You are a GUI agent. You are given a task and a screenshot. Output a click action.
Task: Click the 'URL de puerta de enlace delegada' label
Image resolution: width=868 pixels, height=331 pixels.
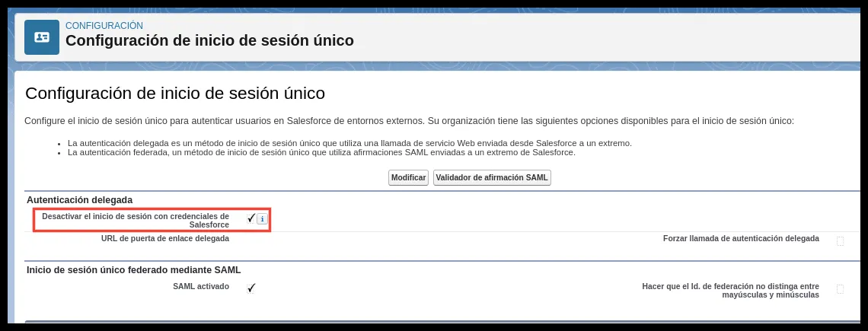tap(165, 238)
